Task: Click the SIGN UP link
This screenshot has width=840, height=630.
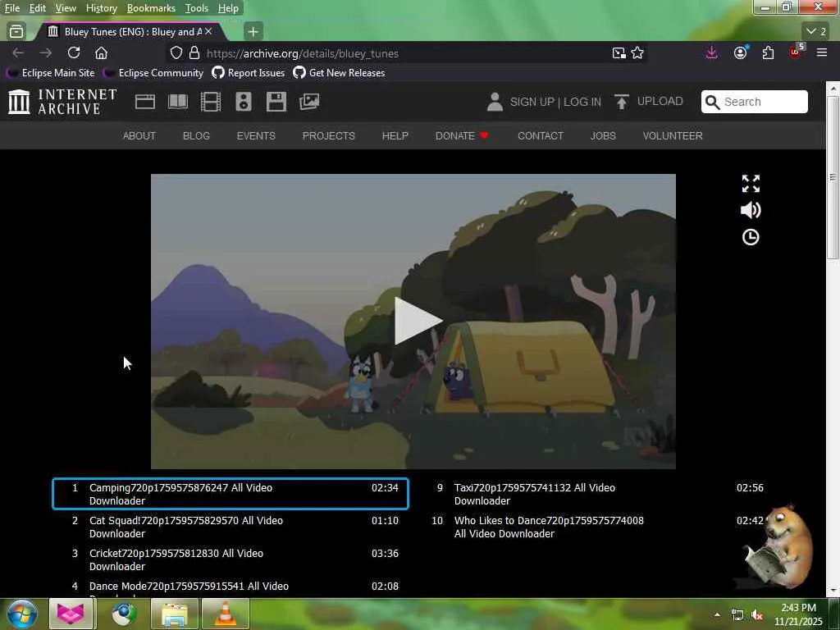Action: pyautogui.click(x=532, y=102)
